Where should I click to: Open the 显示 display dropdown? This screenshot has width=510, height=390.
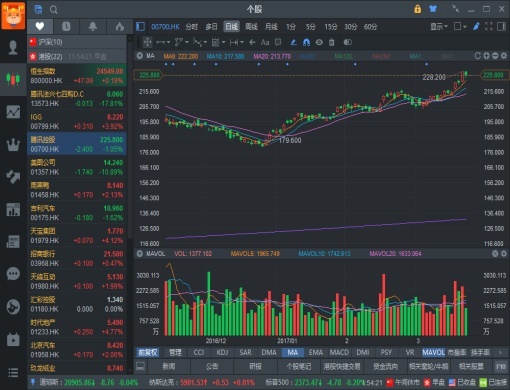coord(439,27)
